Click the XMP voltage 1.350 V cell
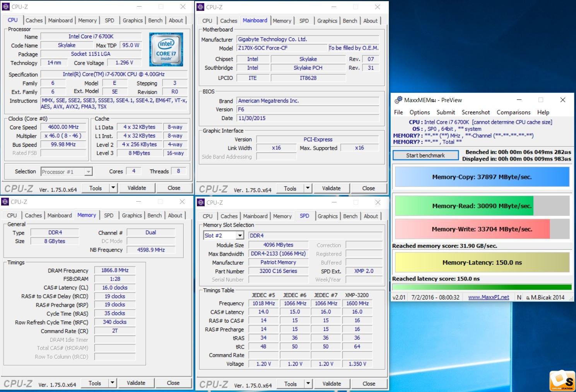 (357, 364)
